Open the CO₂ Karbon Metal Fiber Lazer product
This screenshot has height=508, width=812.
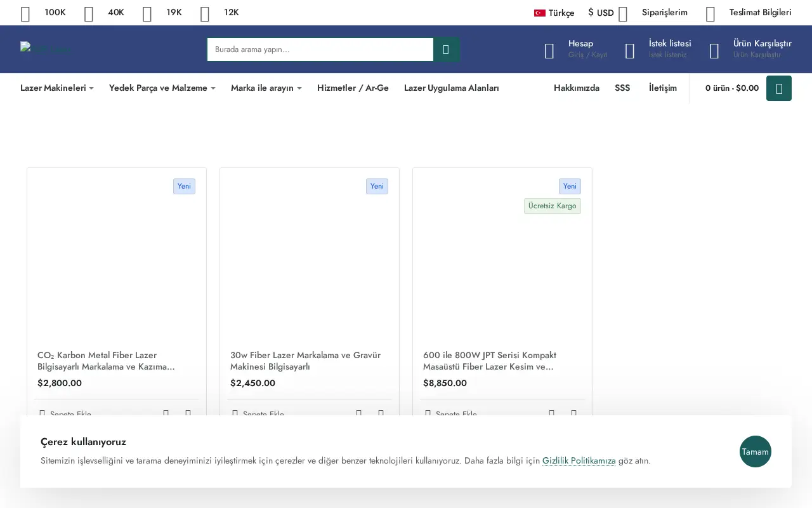[x=106, y=361]
